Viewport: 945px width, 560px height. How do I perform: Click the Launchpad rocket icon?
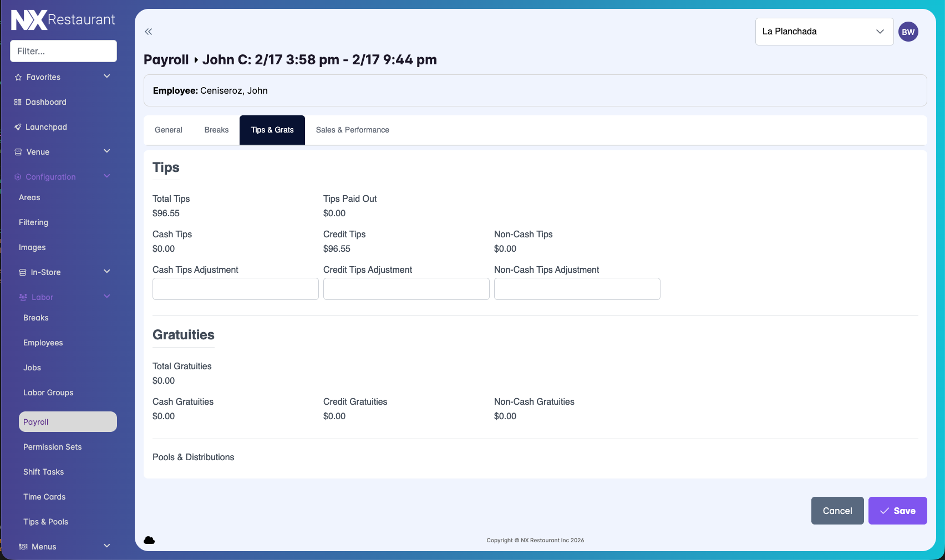click(x=18, y=127)
